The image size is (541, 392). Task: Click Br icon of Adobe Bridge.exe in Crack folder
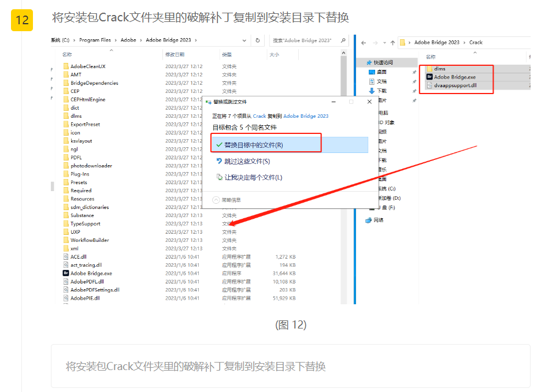[x=429, y=77]
